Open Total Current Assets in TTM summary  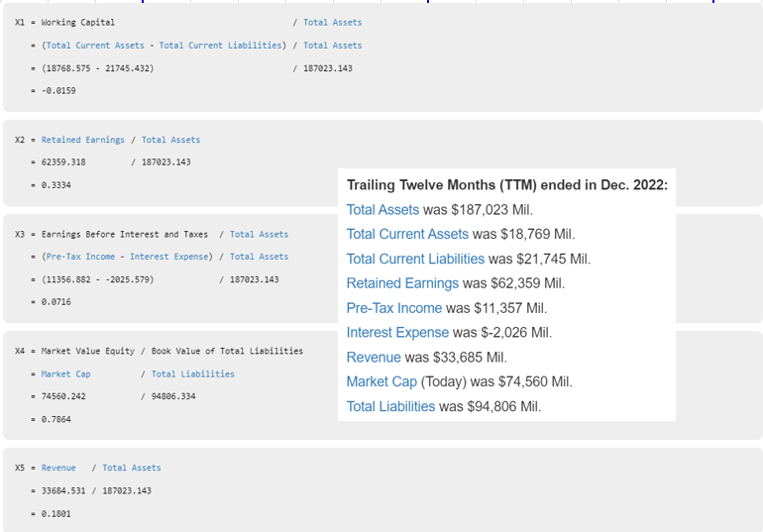click(407, 235)
